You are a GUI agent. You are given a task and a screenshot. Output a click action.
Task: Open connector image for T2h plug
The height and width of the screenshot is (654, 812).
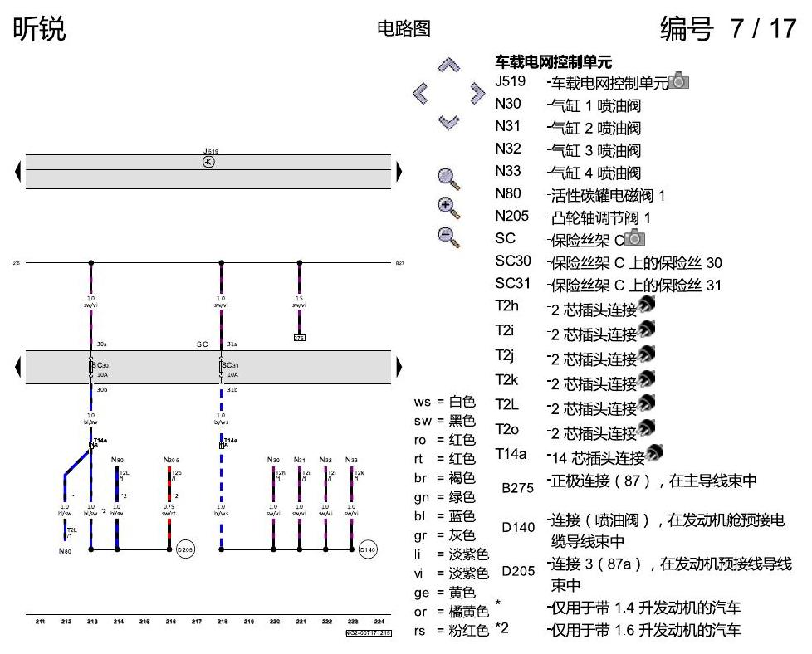646,305
